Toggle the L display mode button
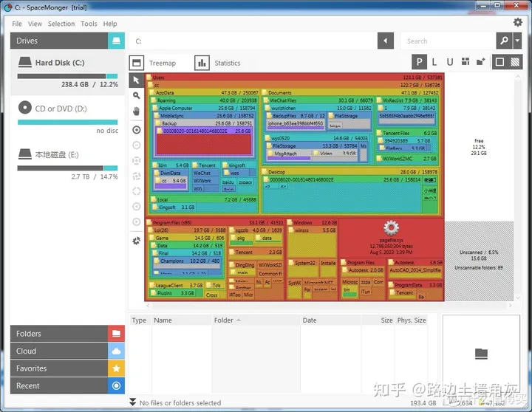The width and height of the screenshot is (532, 412). coord(434,62)
